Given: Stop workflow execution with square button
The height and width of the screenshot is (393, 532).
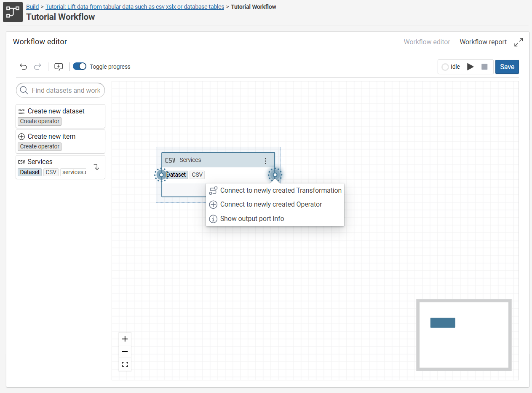Looking at the screenshot, I should coord(484,67).
